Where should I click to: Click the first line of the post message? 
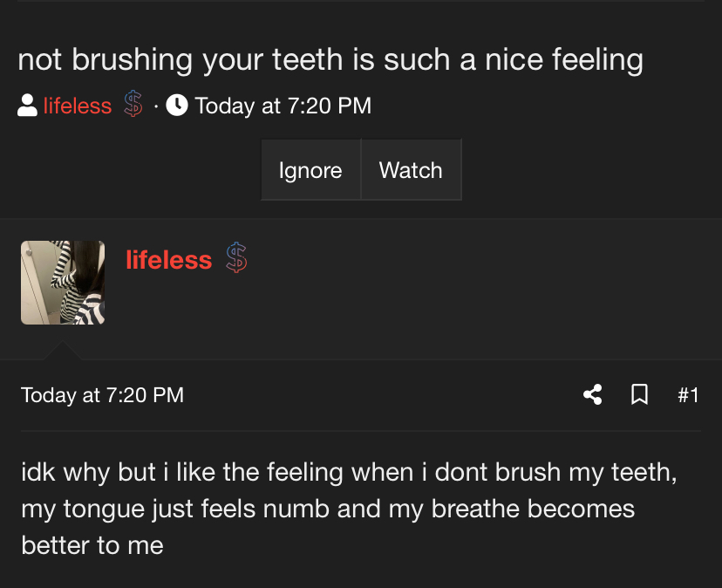(x=349, y=473)
